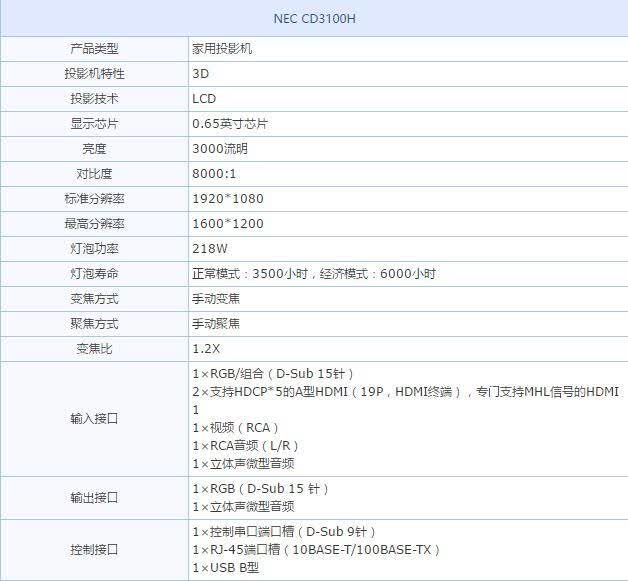Click the 0.65英寸芯片 value

tap(230, 124)
